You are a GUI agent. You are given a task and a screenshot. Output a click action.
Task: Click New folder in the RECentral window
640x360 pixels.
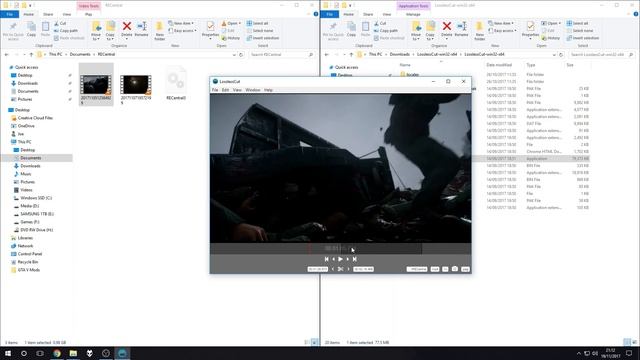160,31
